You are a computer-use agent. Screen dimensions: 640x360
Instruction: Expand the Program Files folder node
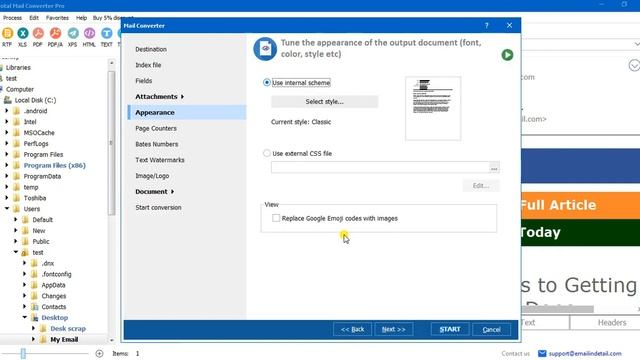[7, 154]
